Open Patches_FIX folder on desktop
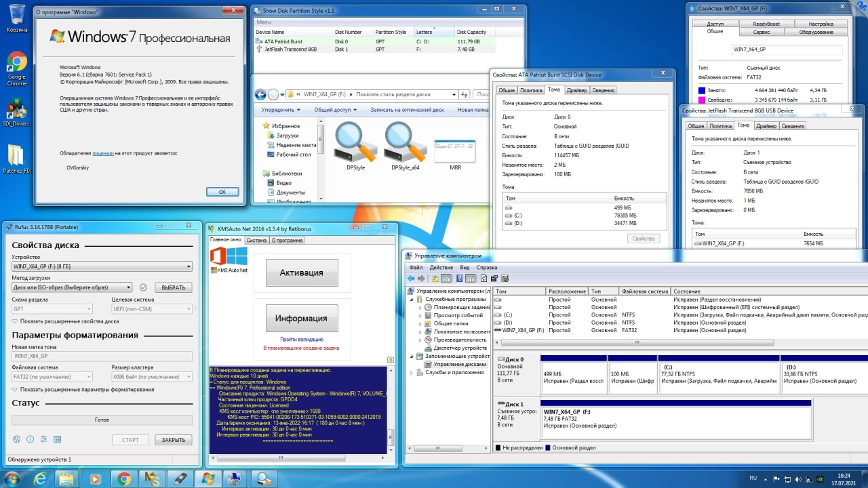Image resolution: width=868 pixels, height=488 pixels. click(17, 160)
